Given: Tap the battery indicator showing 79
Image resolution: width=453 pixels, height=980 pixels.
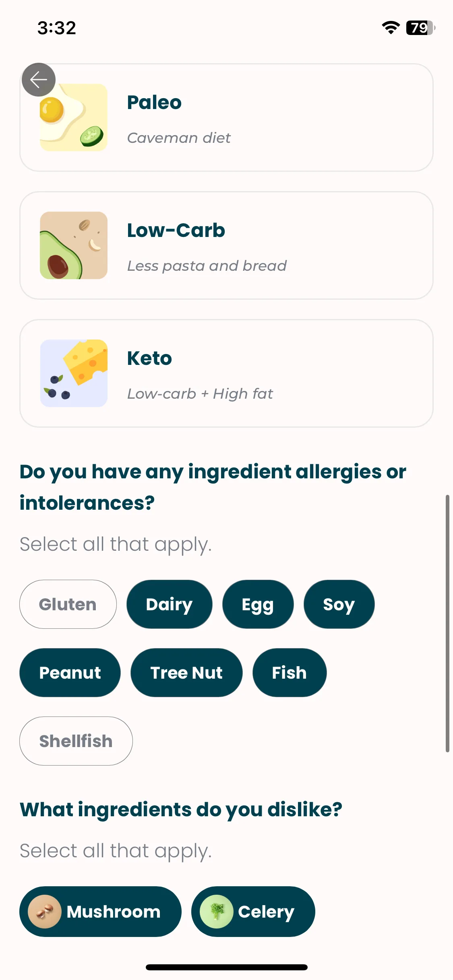Looking at the screenshot, I should 420,28.
